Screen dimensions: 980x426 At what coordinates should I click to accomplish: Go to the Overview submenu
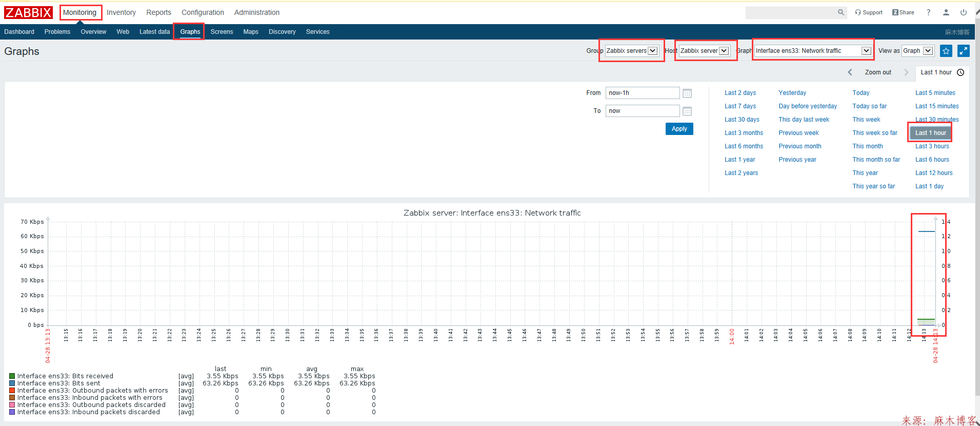pos(93,32)
